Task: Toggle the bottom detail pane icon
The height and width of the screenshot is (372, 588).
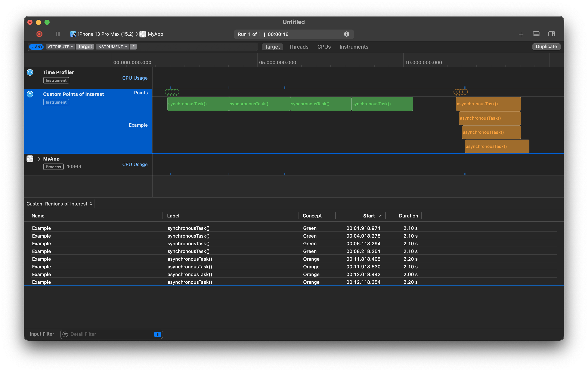Action: (536, 34)
